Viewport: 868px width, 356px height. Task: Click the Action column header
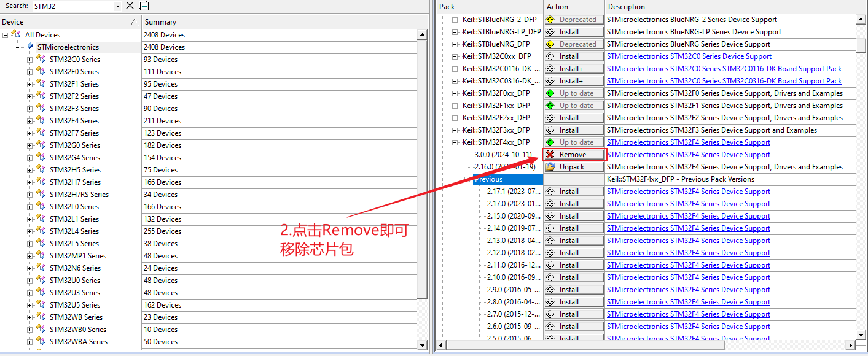coord(574,7)
